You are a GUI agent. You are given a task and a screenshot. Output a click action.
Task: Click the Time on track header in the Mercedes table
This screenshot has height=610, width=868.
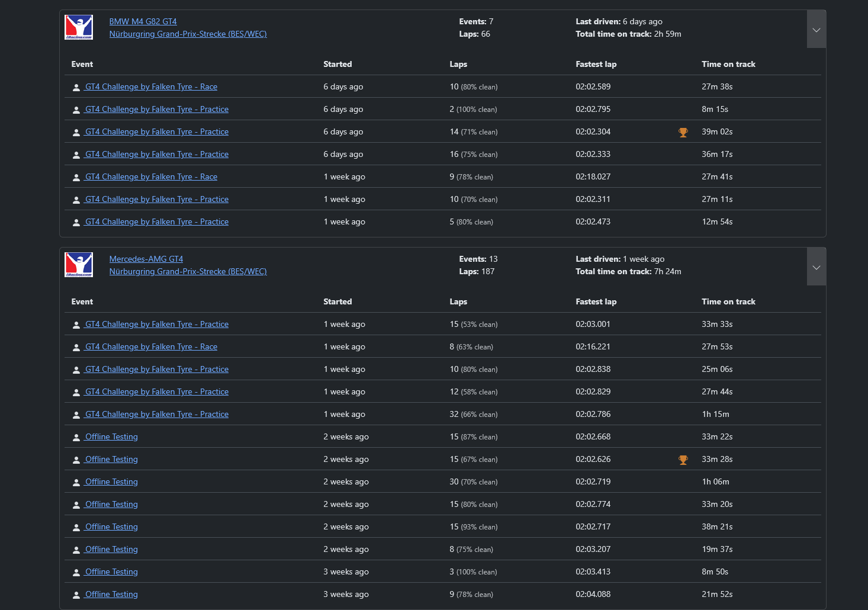point(729,301)
